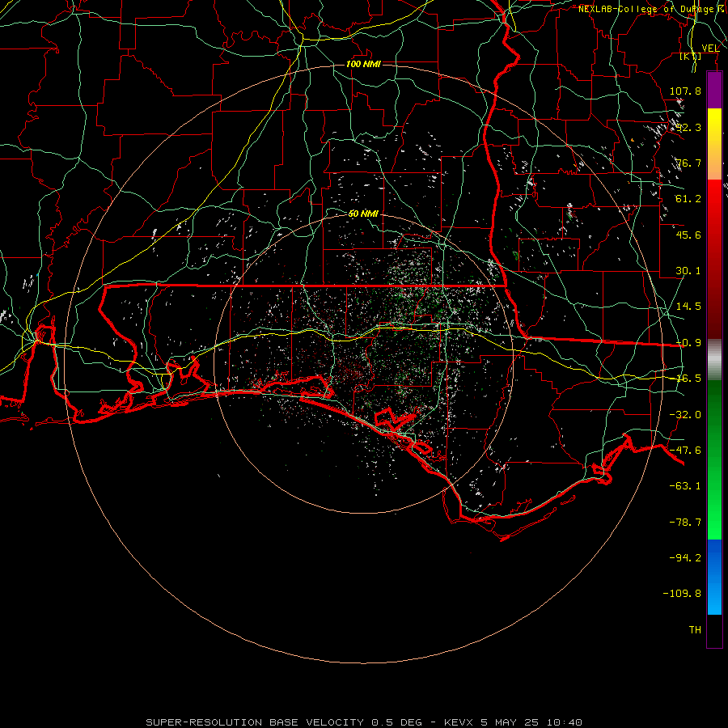Screen dimensions: 728x728
Task: Pick the purple segment of velocity color bar
Action: (x=714, y=91)
